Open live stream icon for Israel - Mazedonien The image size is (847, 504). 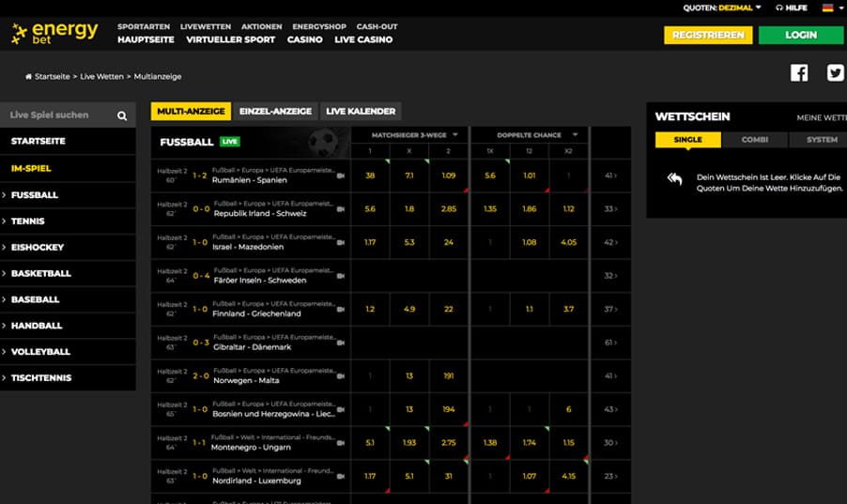[341, 242]
